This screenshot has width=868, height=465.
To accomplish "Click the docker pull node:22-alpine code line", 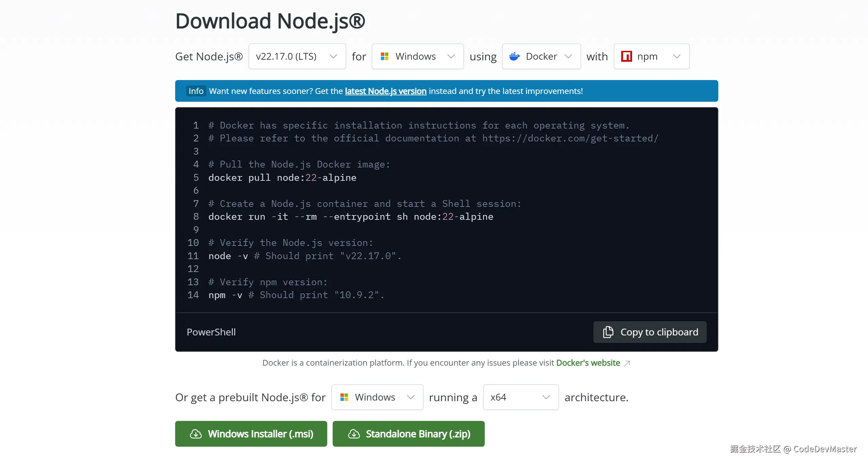I will [x=282, y=178].
